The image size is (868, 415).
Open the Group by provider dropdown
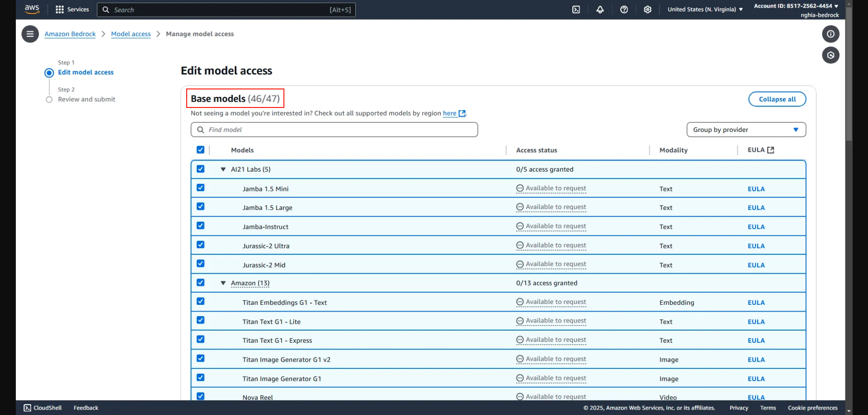pyautogui.click(x=746, y=130)
